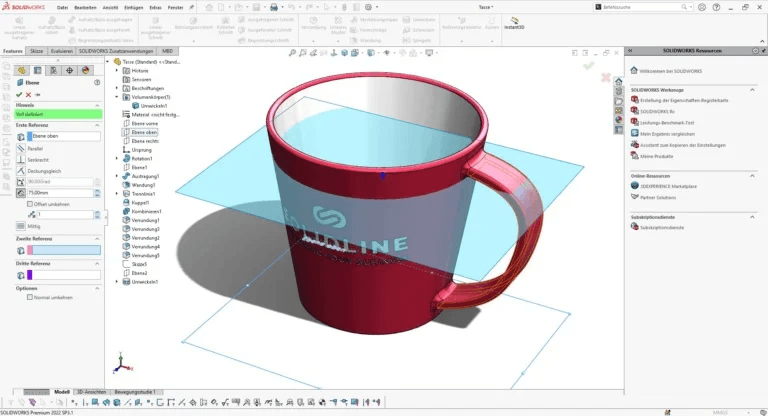Enable the Offset umkehren checkbox
768x416 pixels.
pyautogui.click(x=32, y=204)
